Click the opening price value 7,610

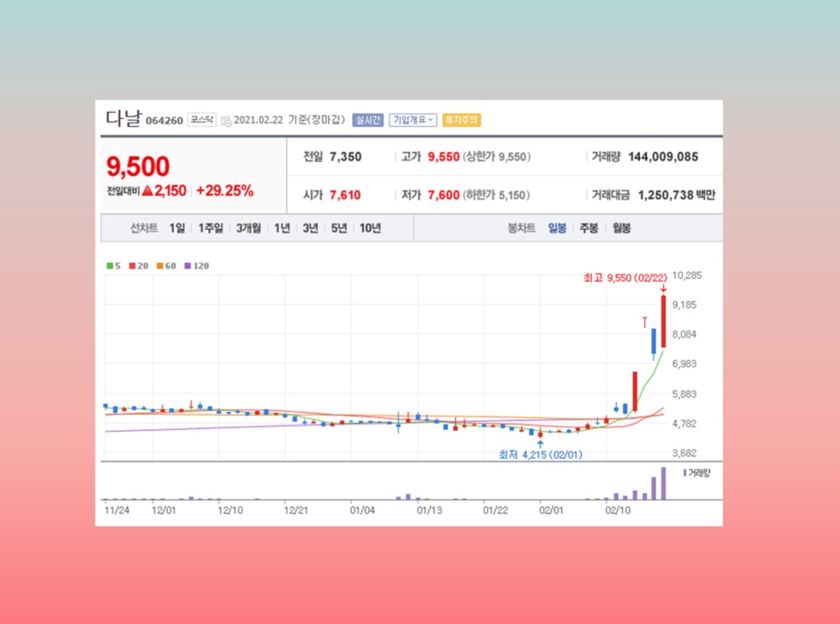click(345, 195)
